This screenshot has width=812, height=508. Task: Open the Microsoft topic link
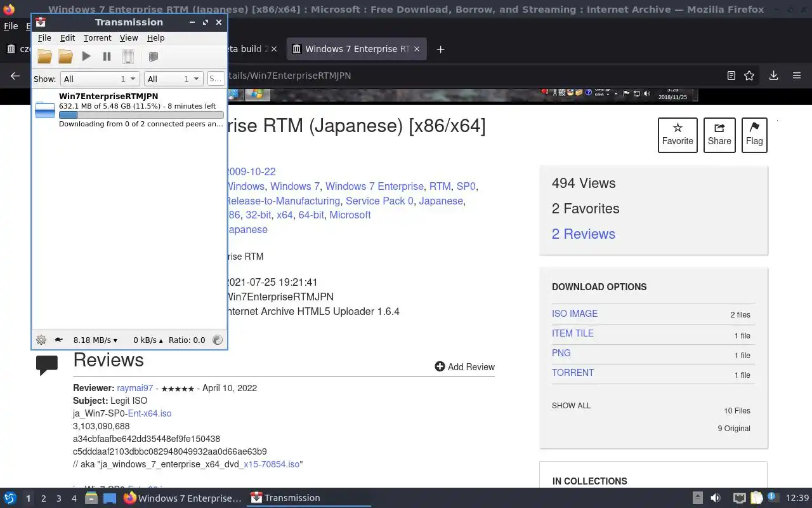point(350,215)
